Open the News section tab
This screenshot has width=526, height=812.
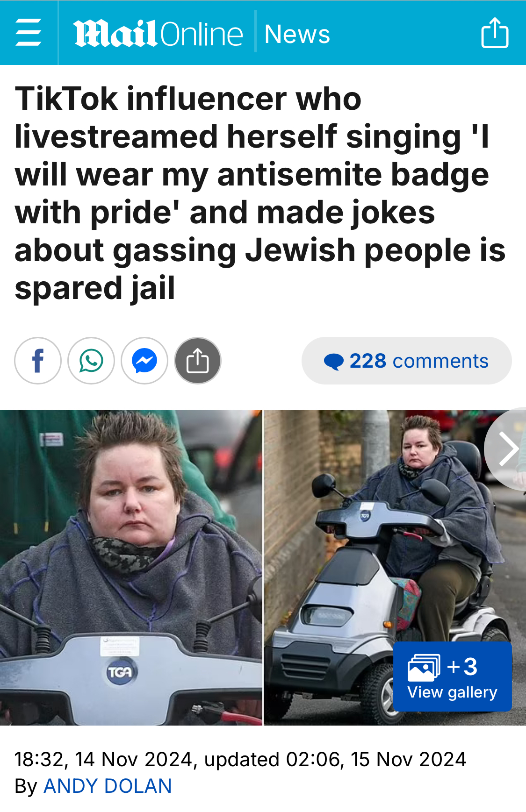[297, 34]
